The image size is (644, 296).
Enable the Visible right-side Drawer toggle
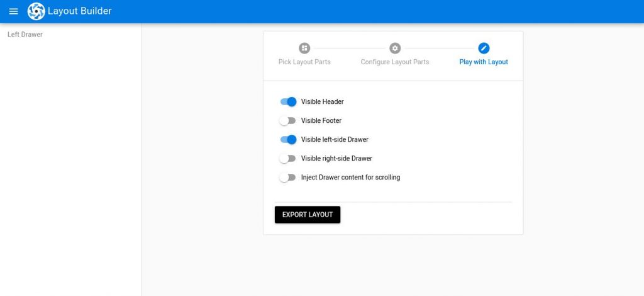(x=287, y=159)
